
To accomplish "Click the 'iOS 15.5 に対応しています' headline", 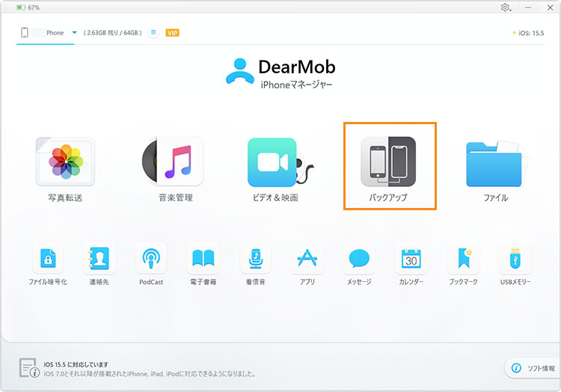I will click(76, 364).
